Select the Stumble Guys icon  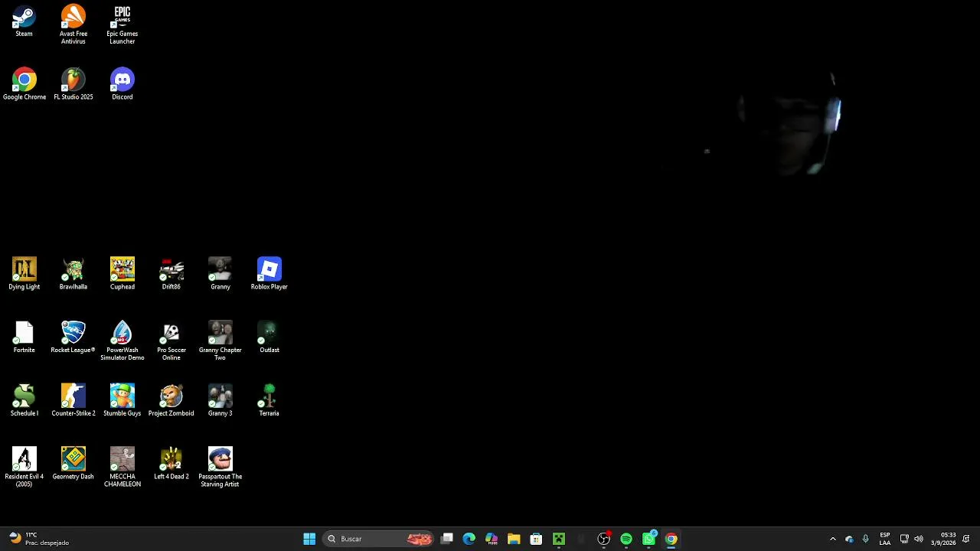[122, 400]
